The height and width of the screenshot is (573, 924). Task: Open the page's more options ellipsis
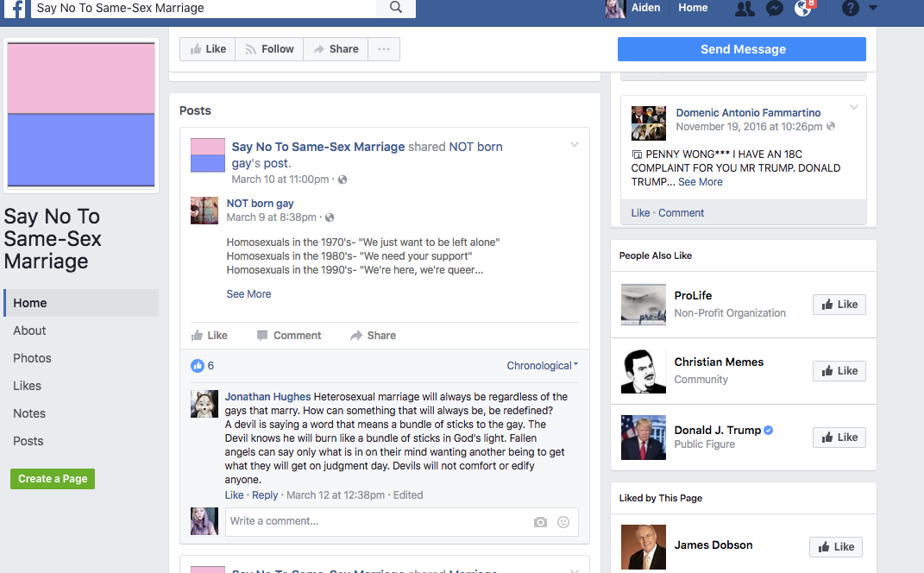(384, 49)
